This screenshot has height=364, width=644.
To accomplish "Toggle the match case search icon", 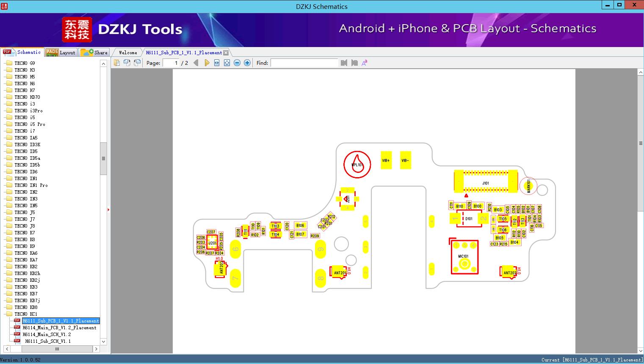I will (x=365, y=63).
